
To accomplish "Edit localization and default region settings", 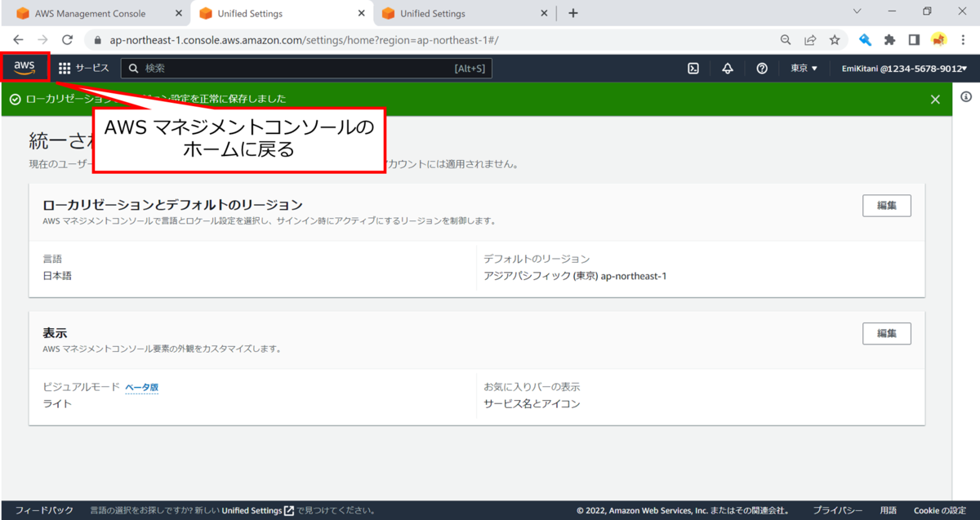I will 887,206.
